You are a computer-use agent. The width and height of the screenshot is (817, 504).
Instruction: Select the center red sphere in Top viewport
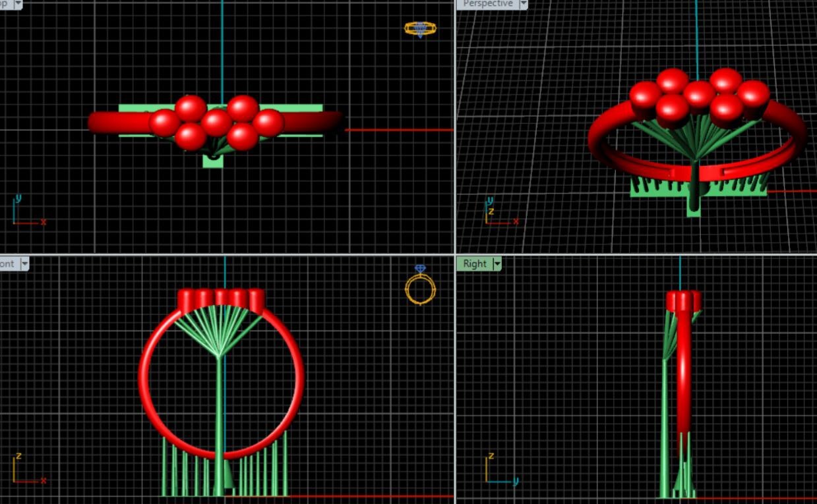[216, 123]
